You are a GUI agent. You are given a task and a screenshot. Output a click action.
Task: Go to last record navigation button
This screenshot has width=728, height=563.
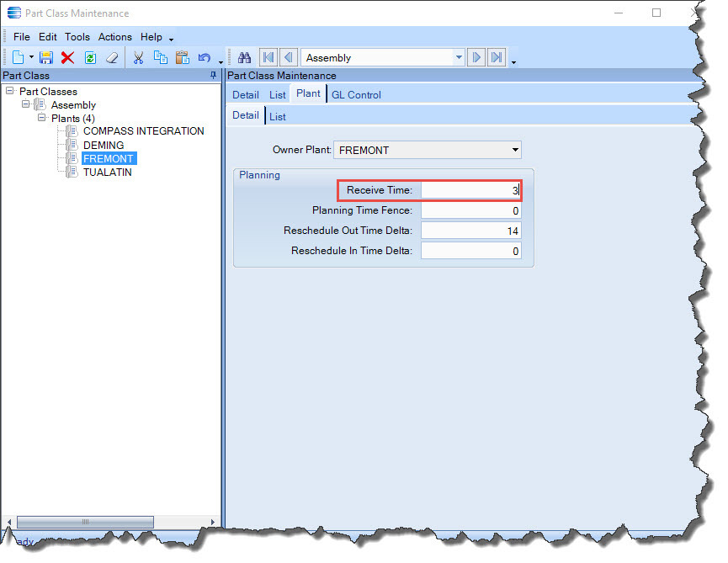[497, 57]
